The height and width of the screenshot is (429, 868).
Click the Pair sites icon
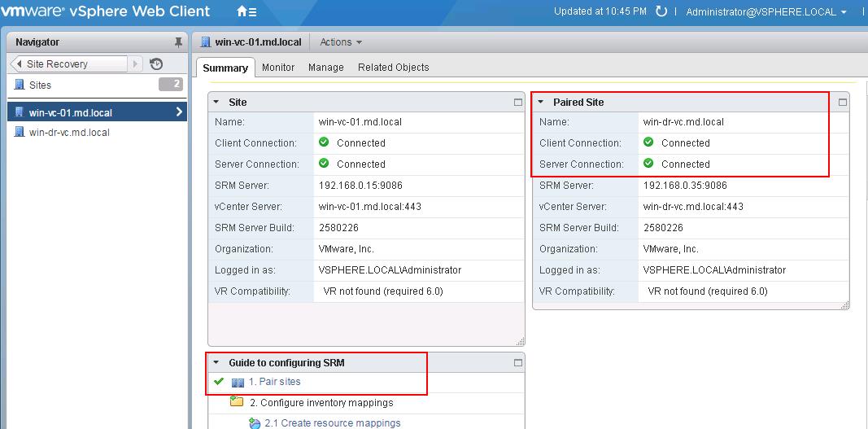238,383
